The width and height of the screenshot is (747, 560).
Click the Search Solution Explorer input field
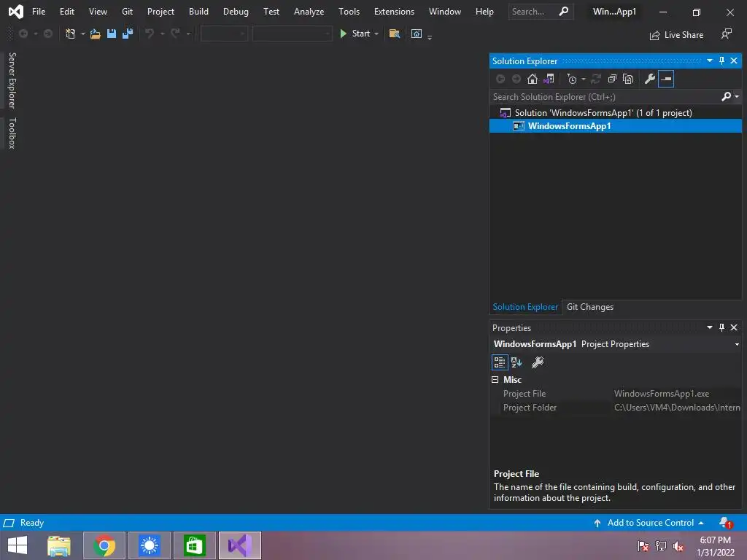click(x=605, y=97)
